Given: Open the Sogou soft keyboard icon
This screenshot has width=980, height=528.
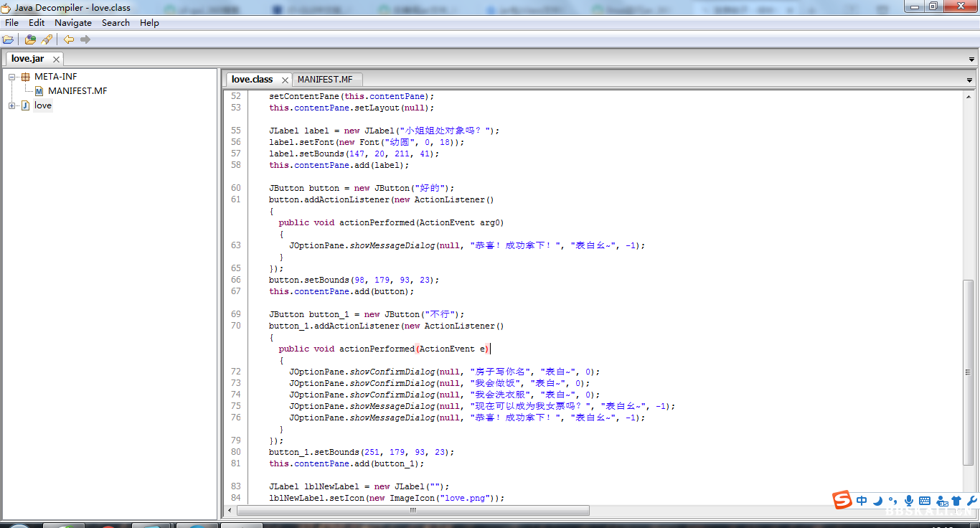Looking at the screenshot, I should pos(925,501).
